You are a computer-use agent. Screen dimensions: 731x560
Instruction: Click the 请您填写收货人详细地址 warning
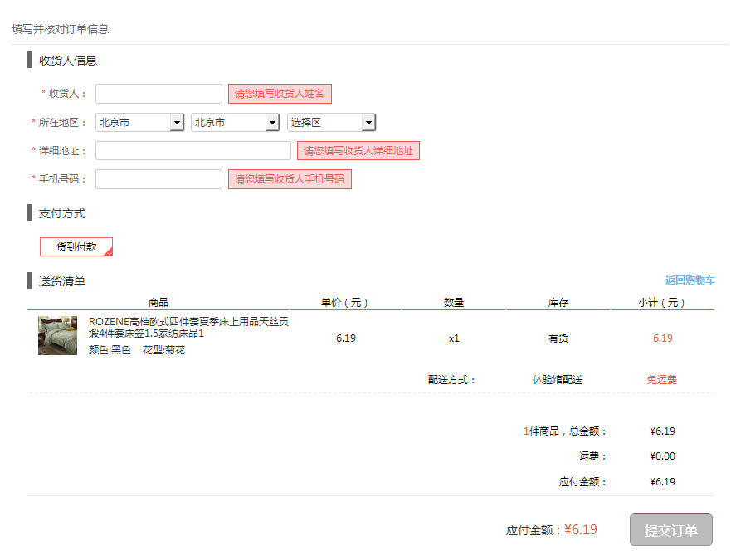pos(358,151)
